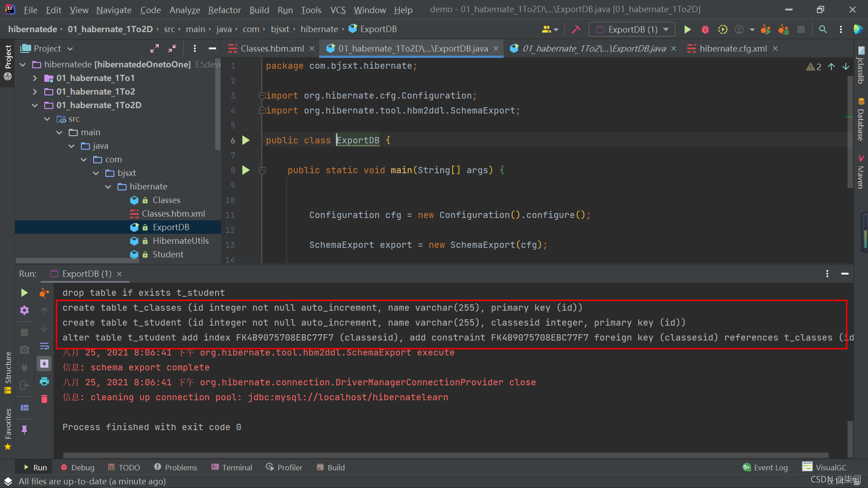Open the Structure side tool window
868x488 pixels.
click(8, 373)
